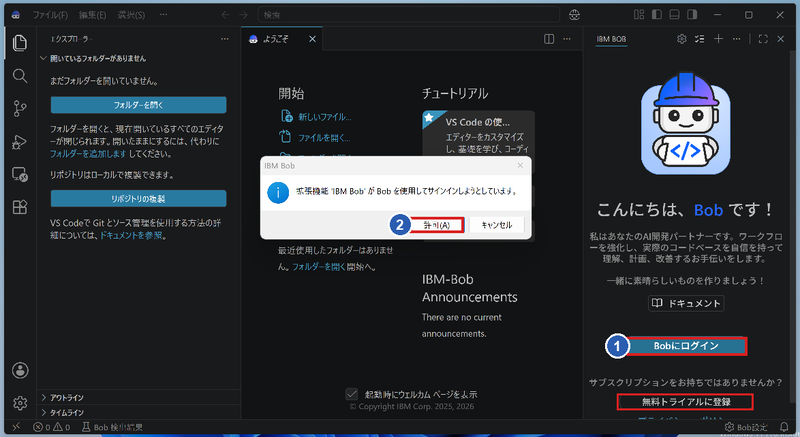Open the Manage gear icon in activity bar
This screenshot has width=800, height=437.
20,403
